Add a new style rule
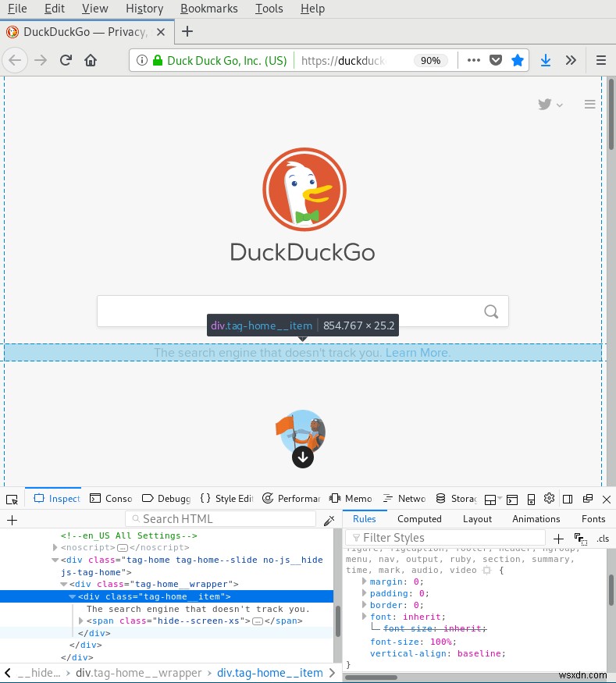 click(x=558, y=539)
